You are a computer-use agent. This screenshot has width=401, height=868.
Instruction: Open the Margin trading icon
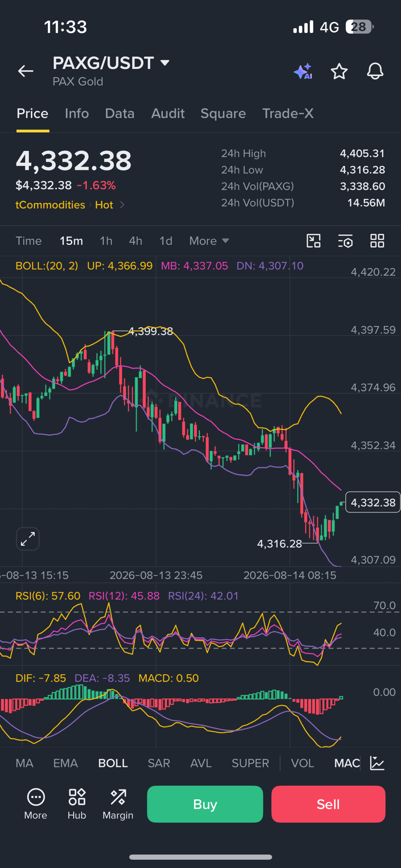[118, 804]
